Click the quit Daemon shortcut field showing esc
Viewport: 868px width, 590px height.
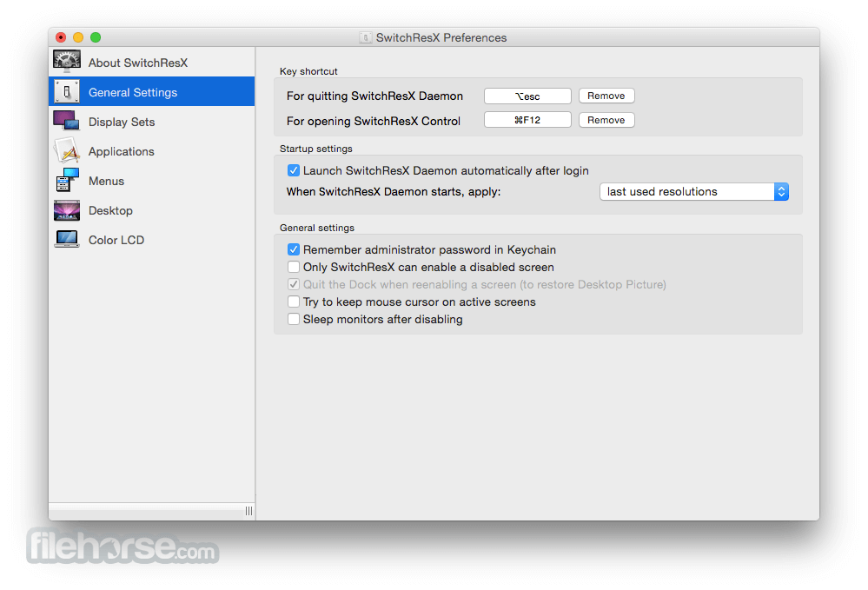[527, 96]
